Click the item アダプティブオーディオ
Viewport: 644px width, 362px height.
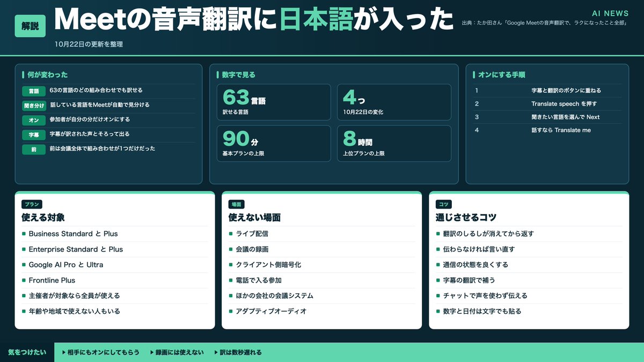pyautogui.click(x=271, y=311)
